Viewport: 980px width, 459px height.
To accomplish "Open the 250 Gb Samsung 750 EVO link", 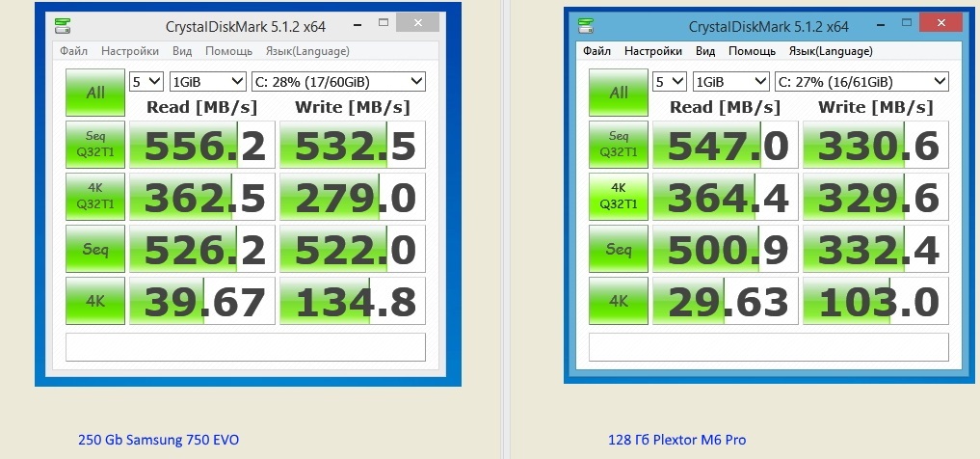I will coord(158,440).
